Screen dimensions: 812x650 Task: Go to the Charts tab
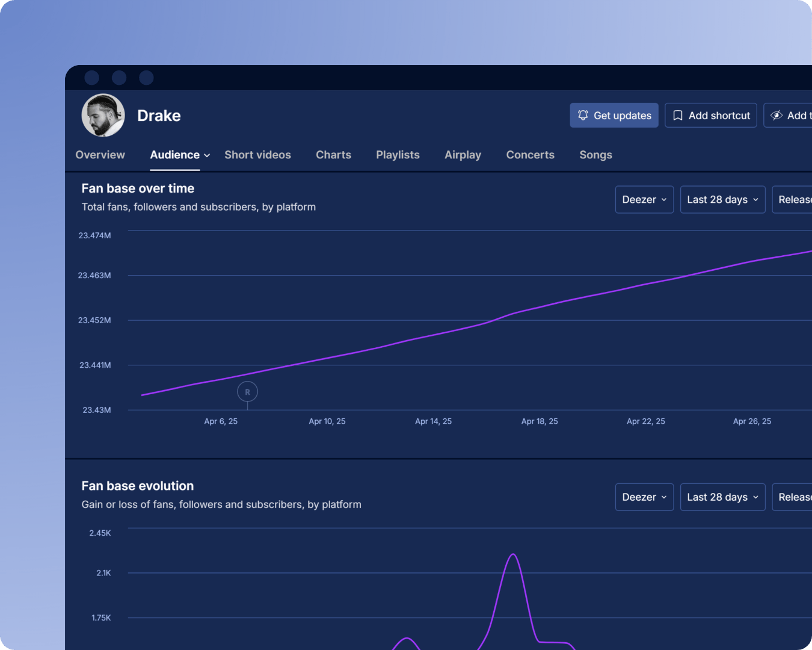coord(333,155)
